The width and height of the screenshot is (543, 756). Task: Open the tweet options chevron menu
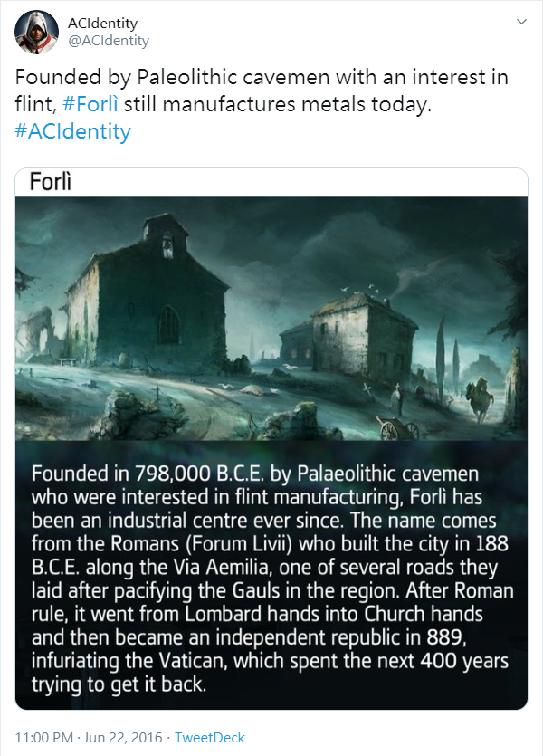520,21
